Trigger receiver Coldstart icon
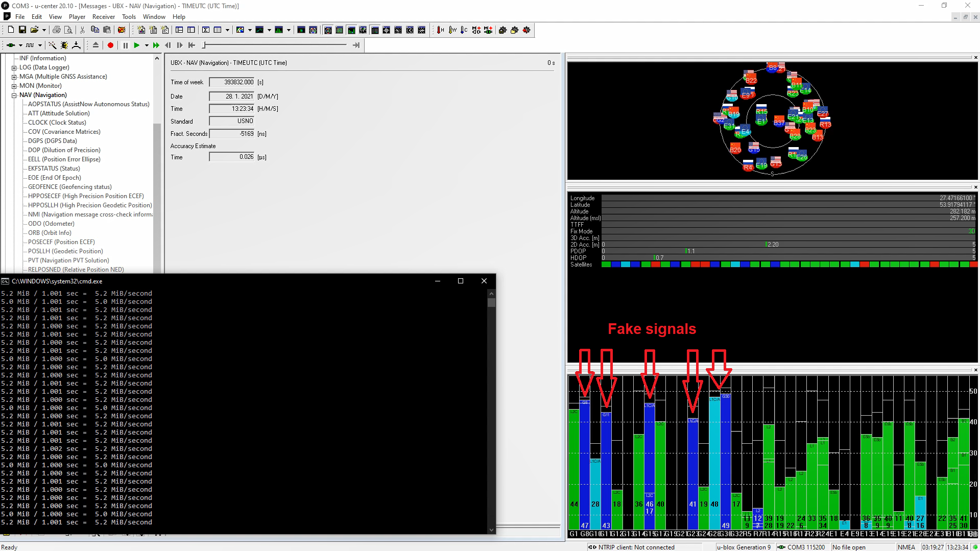This screenshot has width=980, height=551. (464, 30)
